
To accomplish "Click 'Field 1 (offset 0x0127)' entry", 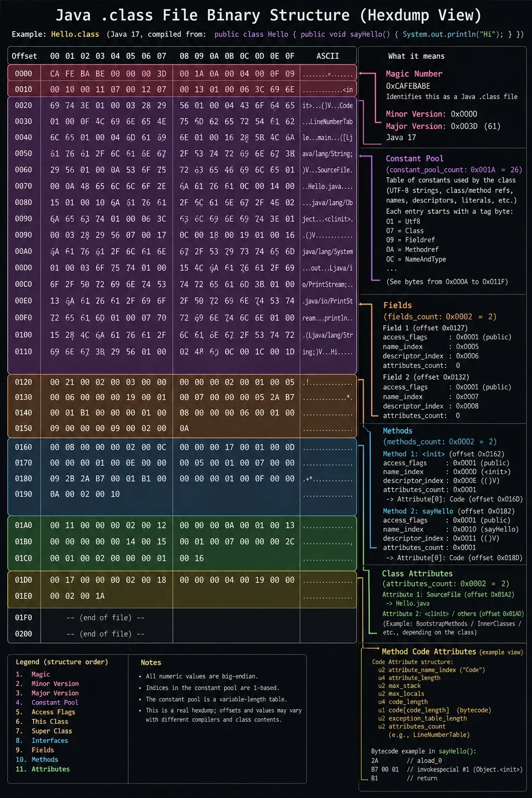I will pos(425,328).
